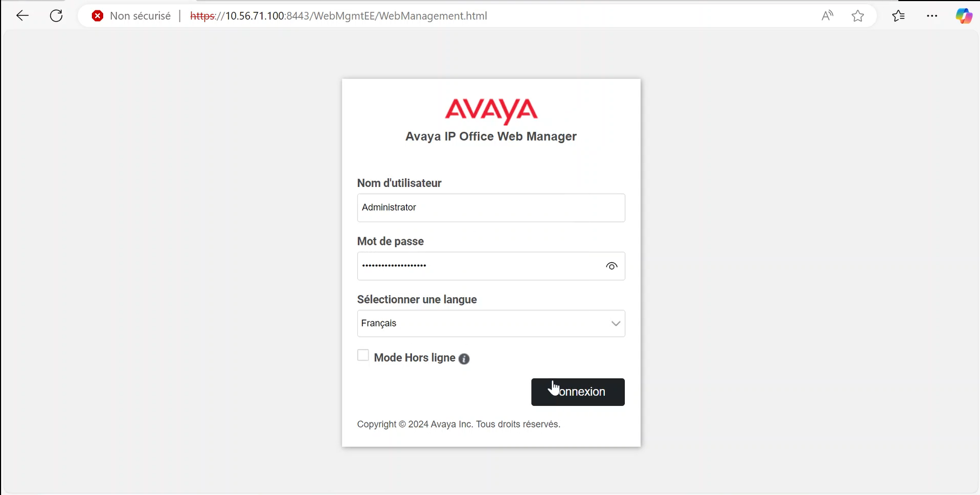980x495 pixels.
Task: Click the red Avaya logo
Action: point(491,110)
